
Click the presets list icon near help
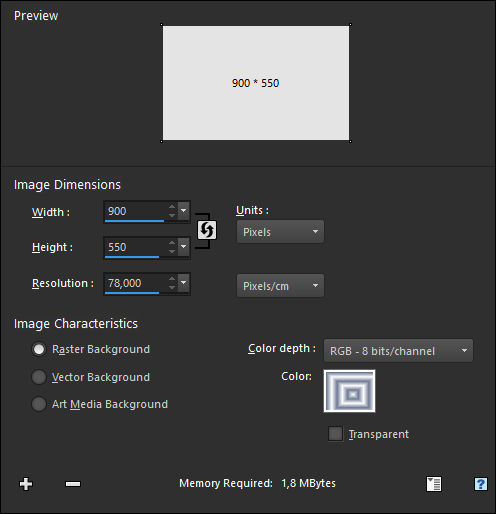434,484
